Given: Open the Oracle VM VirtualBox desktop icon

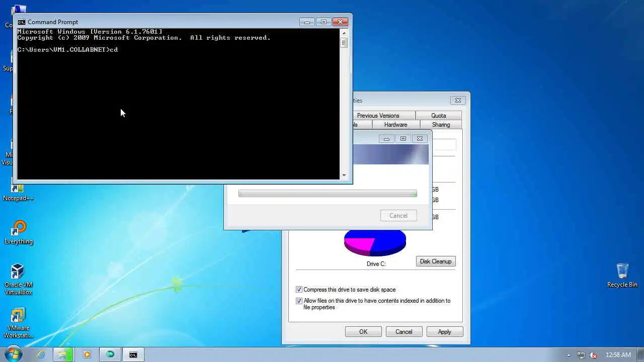Looking at the screenshot, I should click(x=19, y=279).
